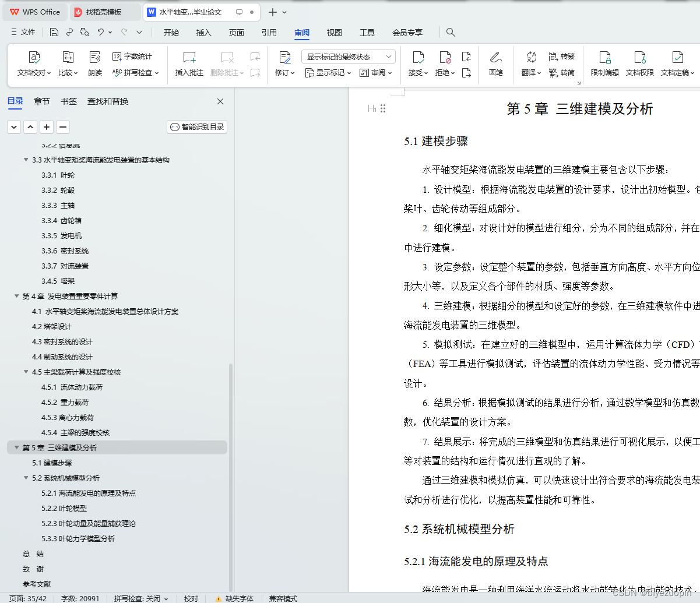Viewport: 700px width, 603px height.
Task: Insert a comment with 插入批注
Action: click(189, 64)
